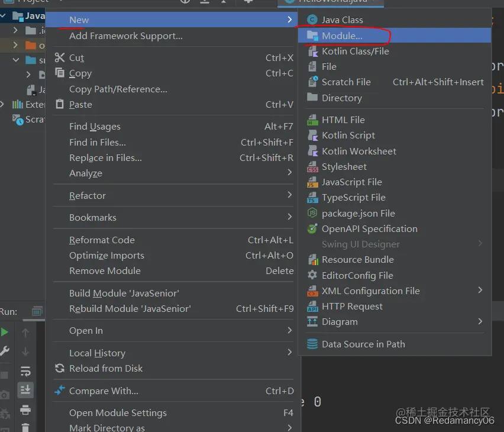Viewport: 504px width, 432px height.
Task: Expand the Open In submenu arrow
Action: pos(289,330)
